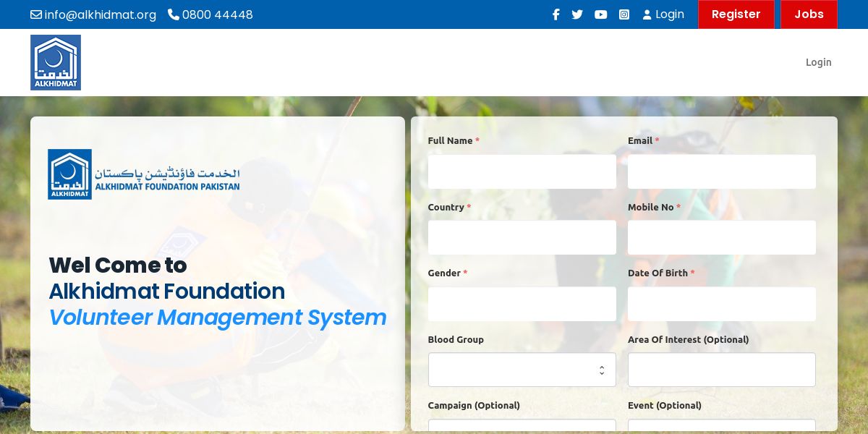The height and width of the screenshot is (434, 868).
Task: Click the Blood Group up-down arrows
Action: point(602,370)
